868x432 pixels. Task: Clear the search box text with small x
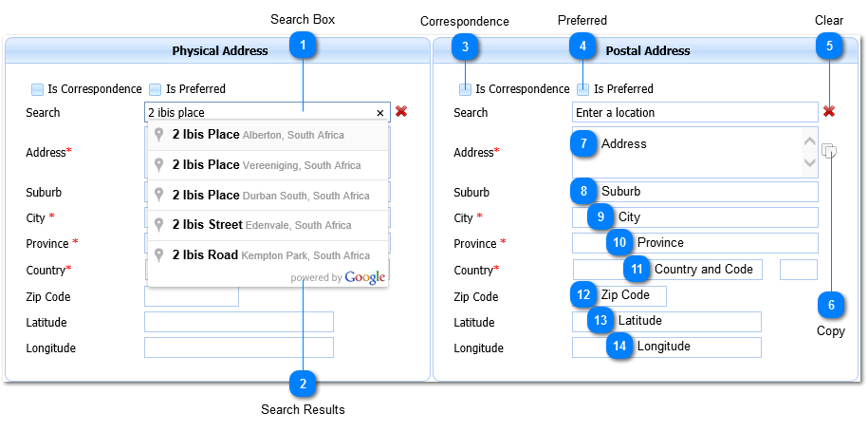380,113
